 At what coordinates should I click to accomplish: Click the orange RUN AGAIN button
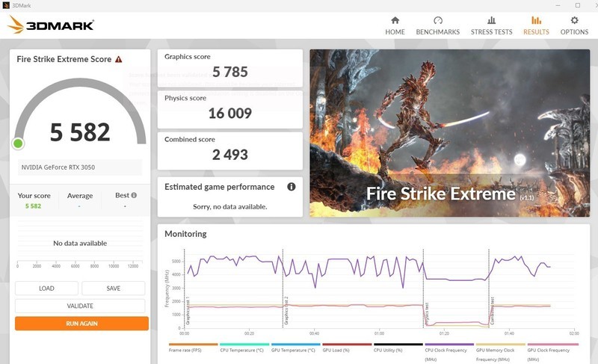[x=81, y=324]
